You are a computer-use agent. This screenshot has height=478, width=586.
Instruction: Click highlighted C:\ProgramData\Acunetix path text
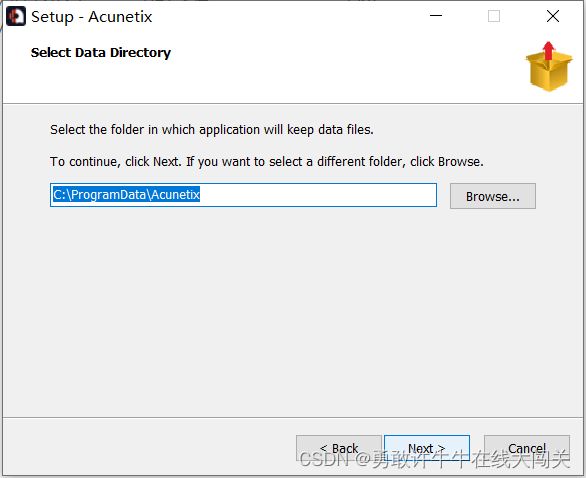point(126,194)
